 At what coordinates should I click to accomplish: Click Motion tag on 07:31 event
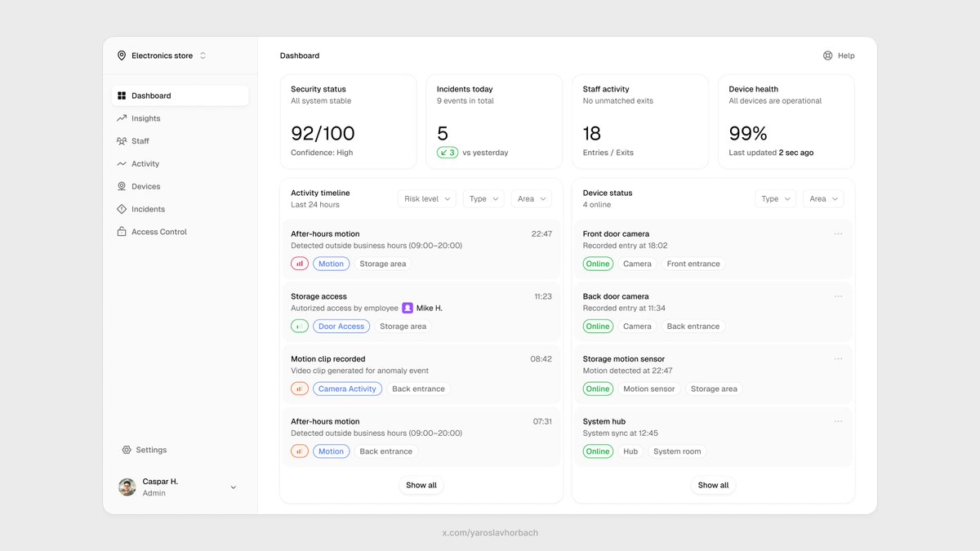click(x=331, y=451)
